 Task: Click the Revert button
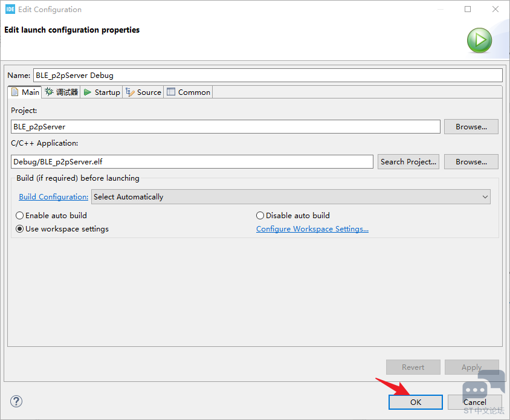click(413, 367)
